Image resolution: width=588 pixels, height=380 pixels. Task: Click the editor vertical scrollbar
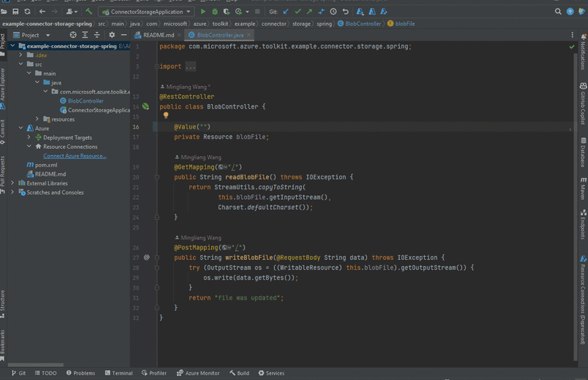click(575, 206)
